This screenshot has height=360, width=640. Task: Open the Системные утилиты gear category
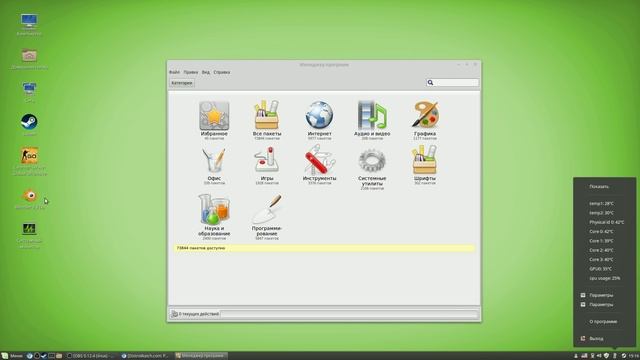click(372, 169)
